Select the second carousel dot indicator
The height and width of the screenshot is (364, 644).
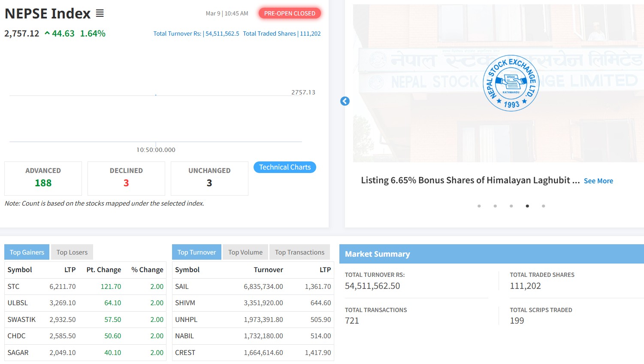pos(495,206)
